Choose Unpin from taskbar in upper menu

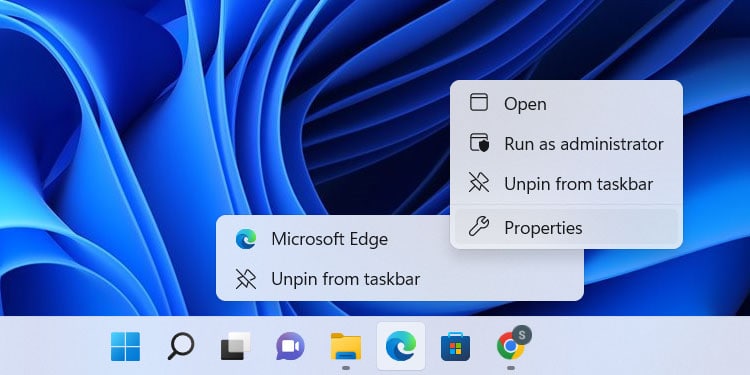click(x=566, y=184)
